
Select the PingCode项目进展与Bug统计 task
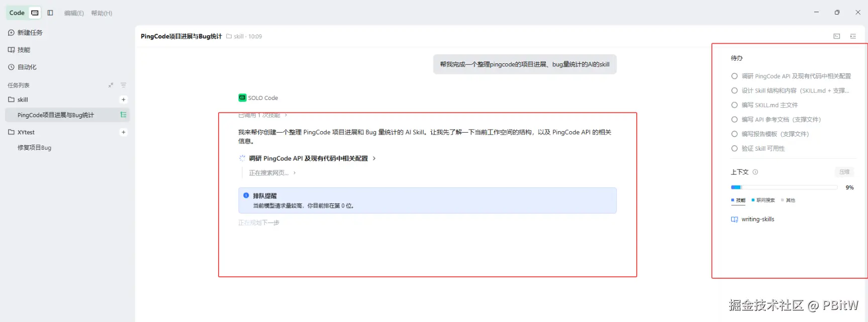click(67, 115)
